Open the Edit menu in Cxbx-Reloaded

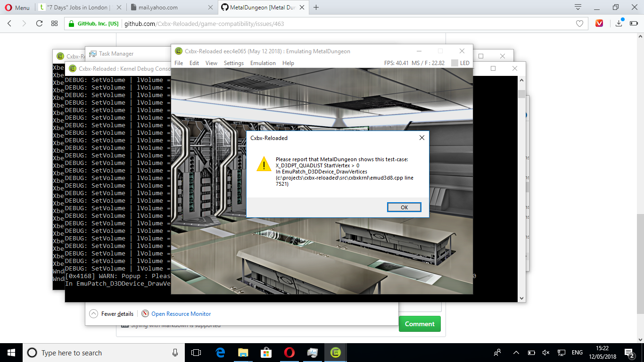194,63
